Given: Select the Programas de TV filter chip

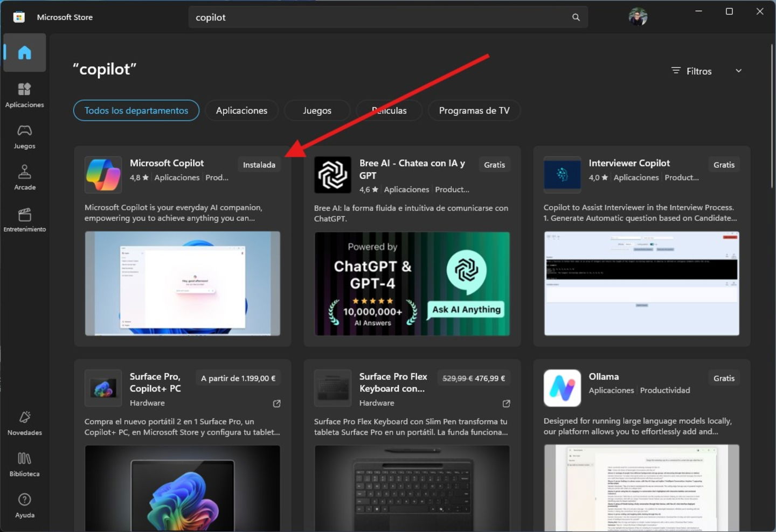Looking at the screenshot, I should pyautogui.click(x=474, y=110).
